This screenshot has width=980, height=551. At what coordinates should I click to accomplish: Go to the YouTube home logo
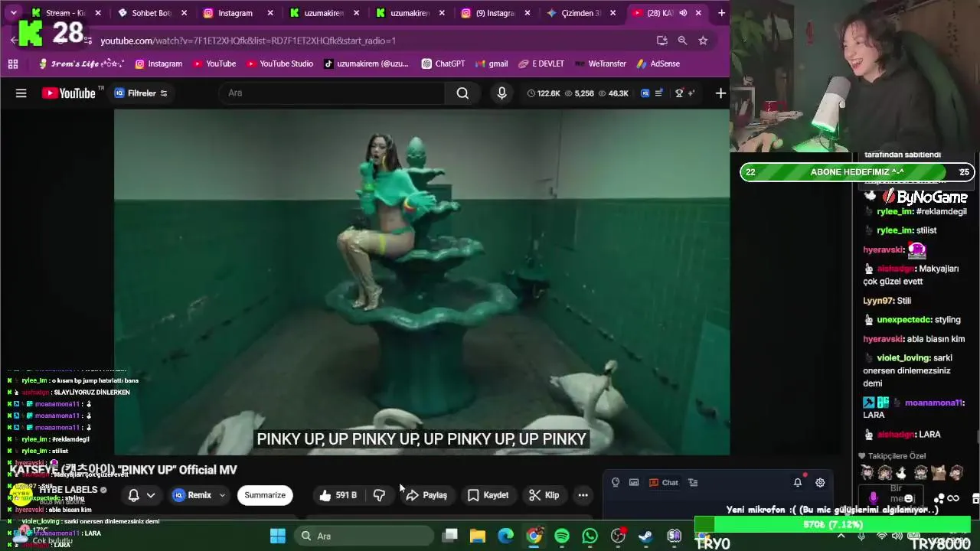69,93
